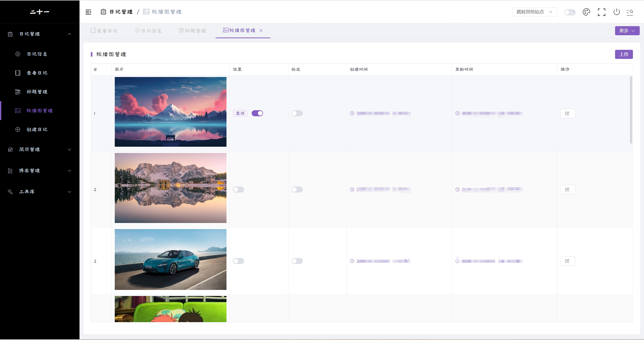Screen dimensions: 644x340
Task: Toggle dark mode switch in header
Action: tap(570, 12)
